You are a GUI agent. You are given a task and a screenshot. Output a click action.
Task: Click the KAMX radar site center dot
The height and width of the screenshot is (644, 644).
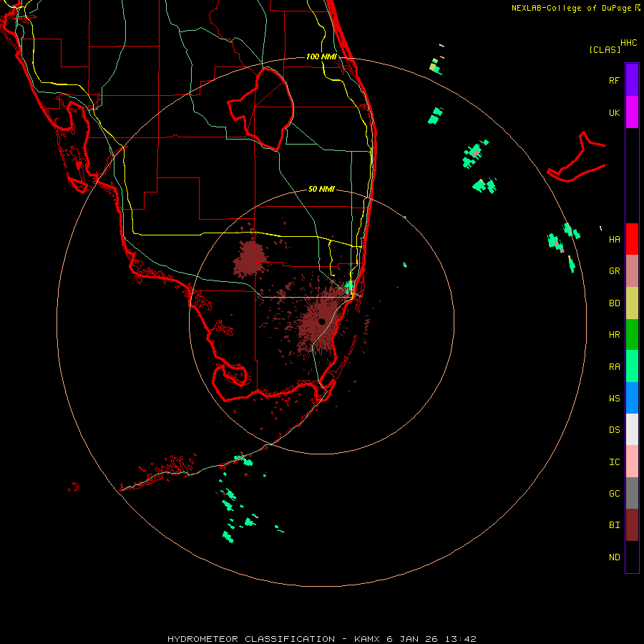pos(321,321)
